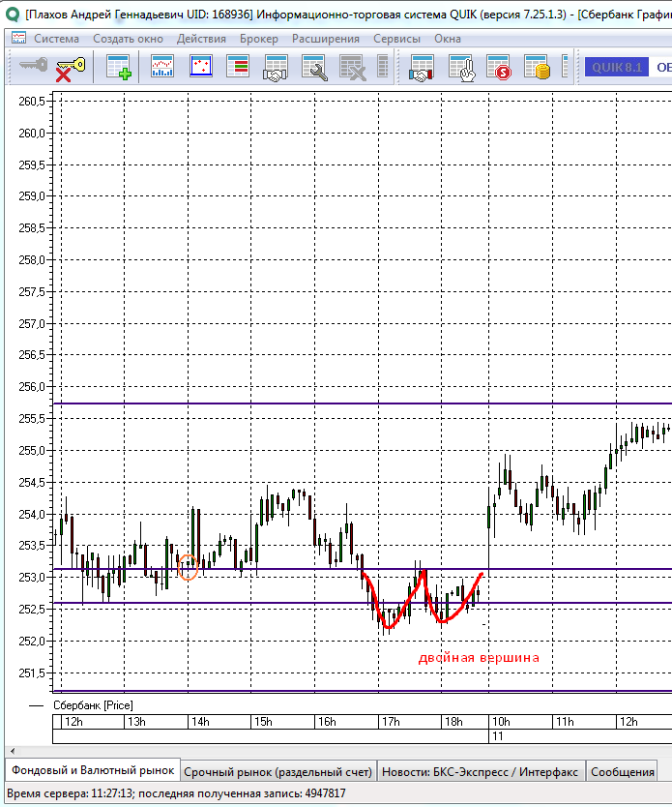Open the Действия menu
This screenshot has width=672, height=807.
point(201,39)
